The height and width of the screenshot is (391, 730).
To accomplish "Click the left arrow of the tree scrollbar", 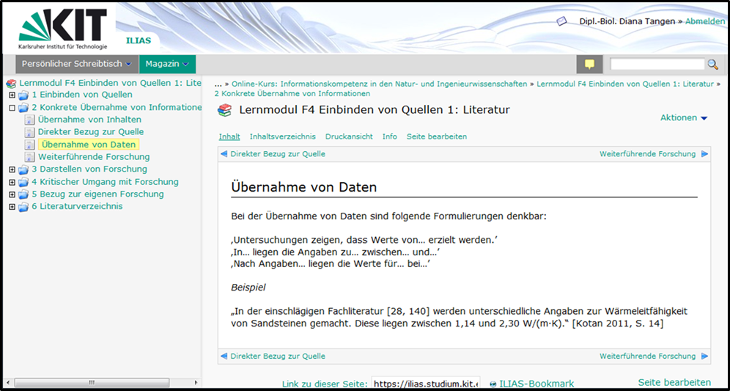I will pyautogui.click(x=7, y=382).
